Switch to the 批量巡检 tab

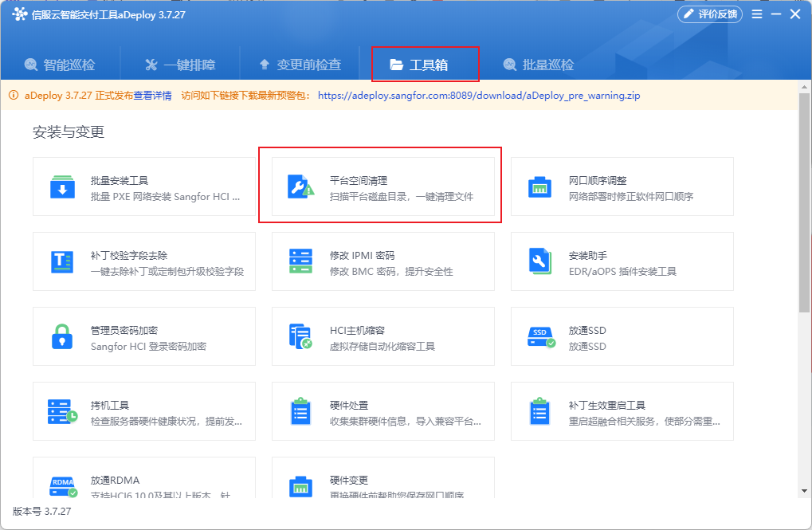coord(539,65)
